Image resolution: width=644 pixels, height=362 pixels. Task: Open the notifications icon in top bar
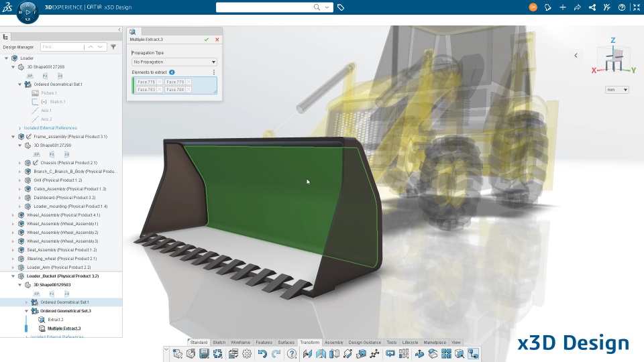tap(547, 7)
